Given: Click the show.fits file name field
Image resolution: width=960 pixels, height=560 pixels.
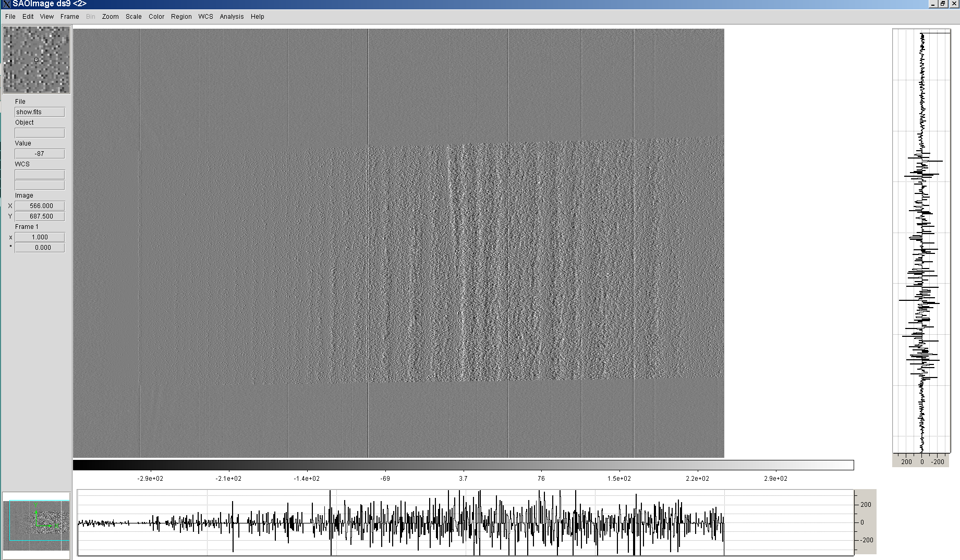Looking at the screenshot, I should [40, 112].
